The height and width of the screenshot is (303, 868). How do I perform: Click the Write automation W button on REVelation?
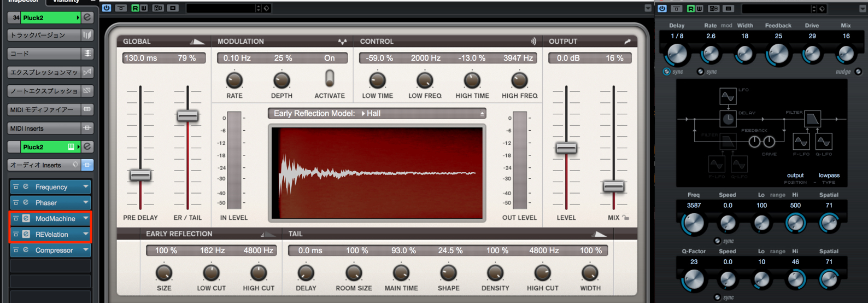(x=144, y=8)
